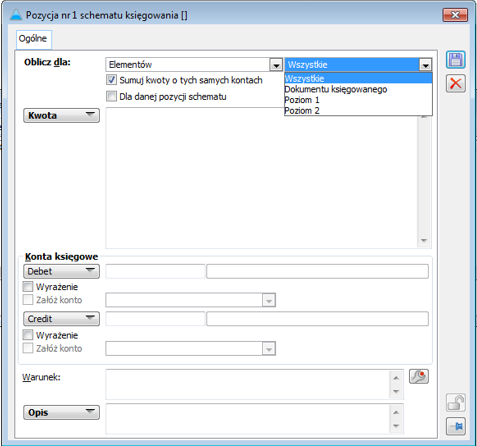Viewport: 477px width, 446px height.
Task: Switch to the Ogólne tab
Action: pyautogui.click(x=33, y=39)
